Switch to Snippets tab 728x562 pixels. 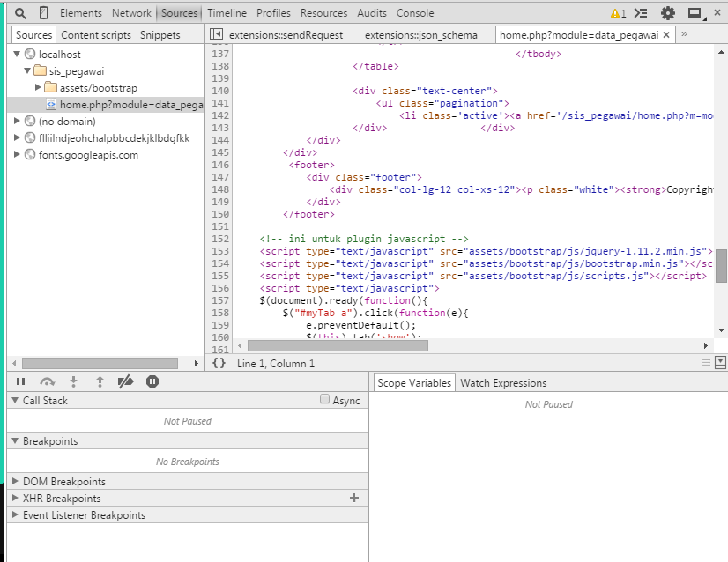pyautogui.click(x=160, y=35)
